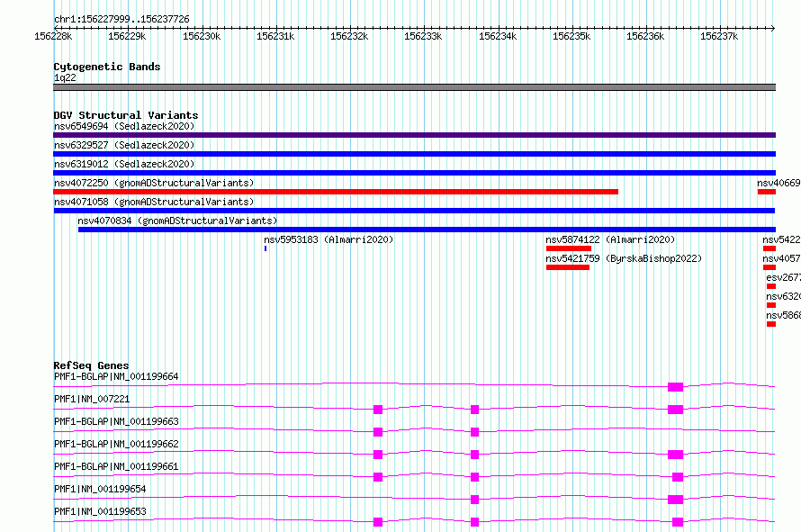Screen dimensions: 801x532
Task: Click the 156231k ruler tick label
Action: point(275,36)
